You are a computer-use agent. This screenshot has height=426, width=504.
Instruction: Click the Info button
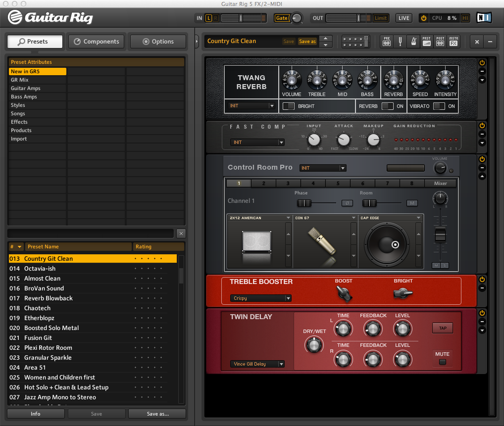click(x=36, y=414)
